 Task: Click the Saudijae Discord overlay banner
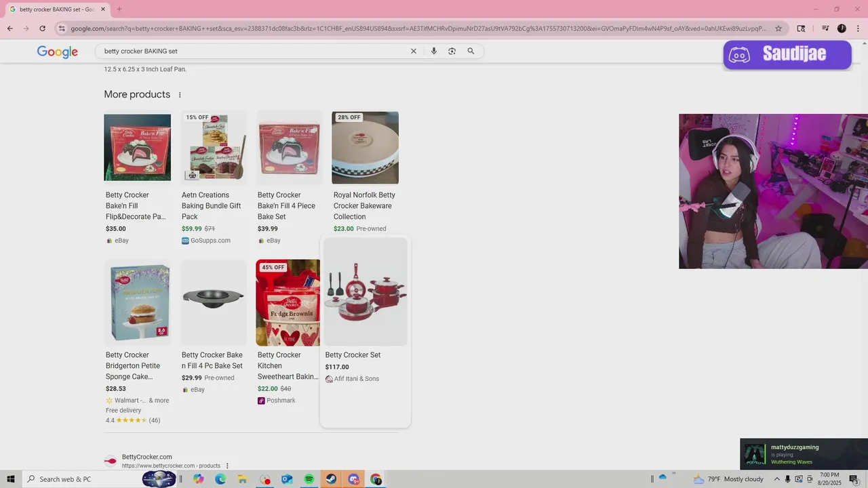tap(787, 55)
